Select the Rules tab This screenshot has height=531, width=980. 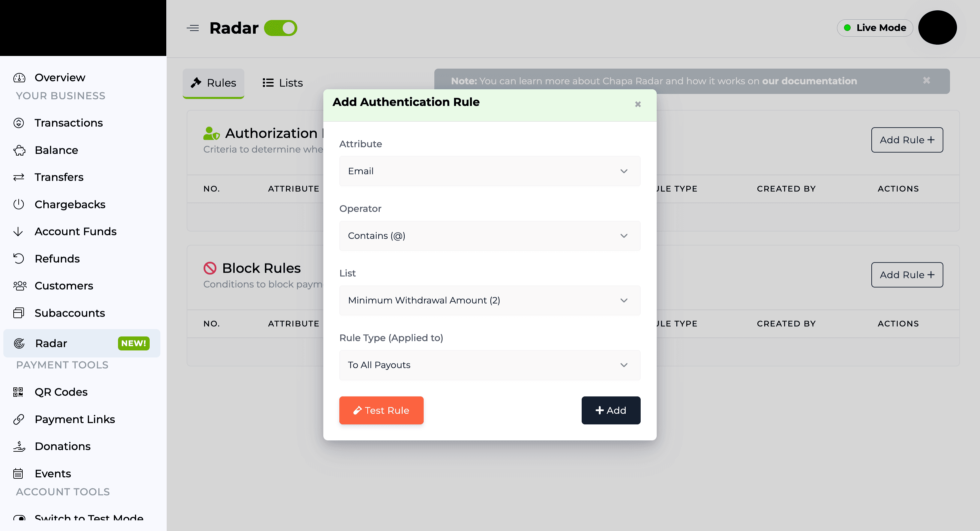(213, 83)
